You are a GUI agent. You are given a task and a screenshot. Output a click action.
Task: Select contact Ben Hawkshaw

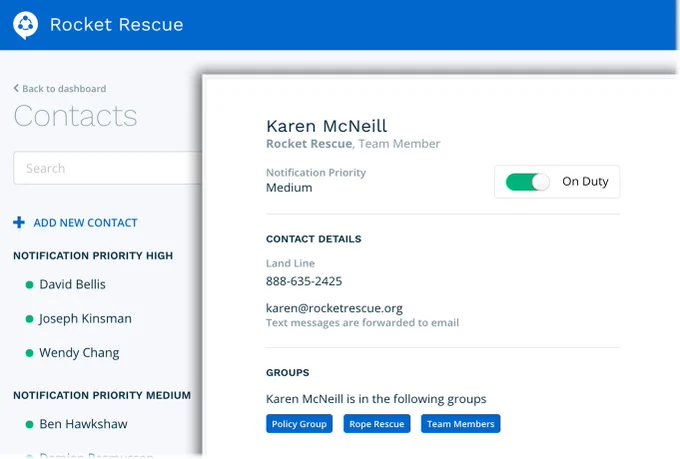pyautogui.click(x=83, y=424)
